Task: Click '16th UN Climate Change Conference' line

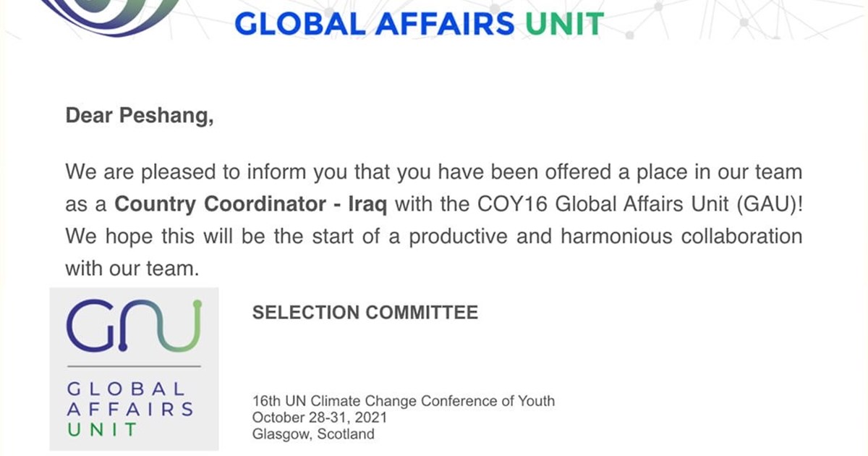Action: coord(403,400)
